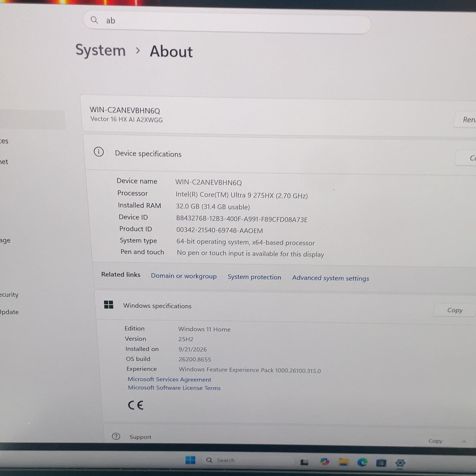Copy the Windows specifications
476x476 pixels.
[x=455, y=310]
